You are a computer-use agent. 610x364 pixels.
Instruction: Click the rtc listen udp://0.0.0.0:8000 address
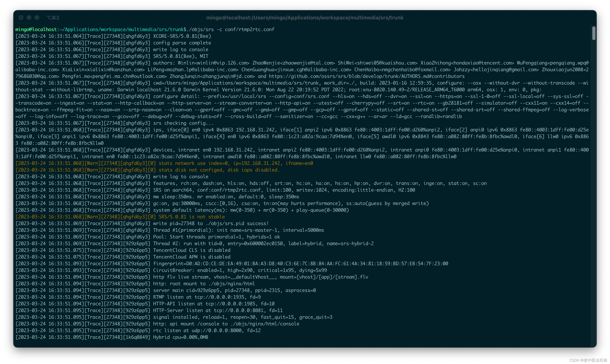click(x=217, y=331)
